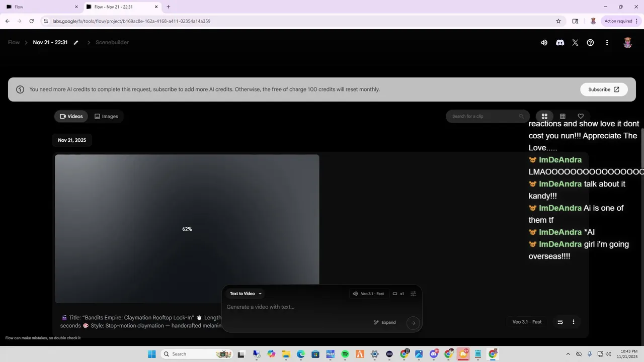
Task: Click browser back arrow
Action: pos(7,21)
